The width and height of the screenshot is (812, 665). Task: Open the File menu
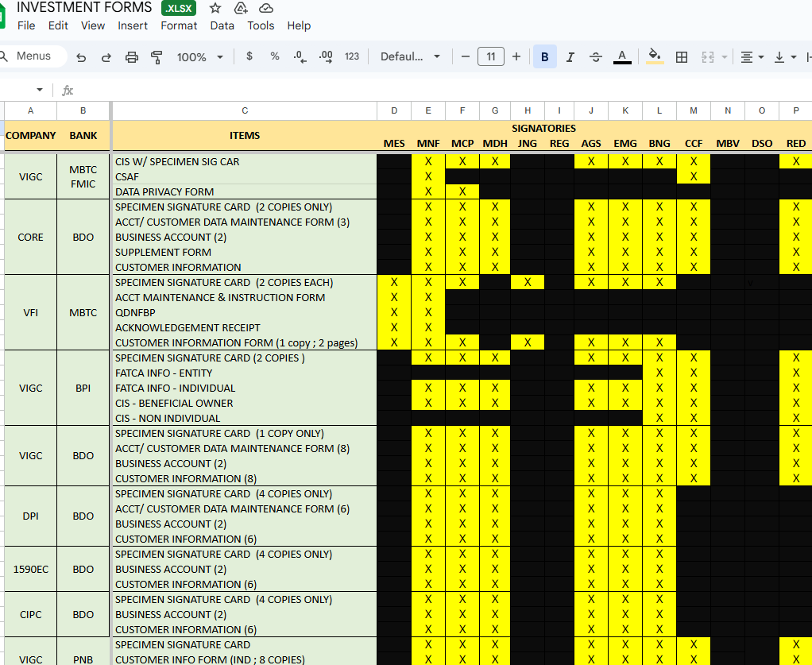click(26, 25)
